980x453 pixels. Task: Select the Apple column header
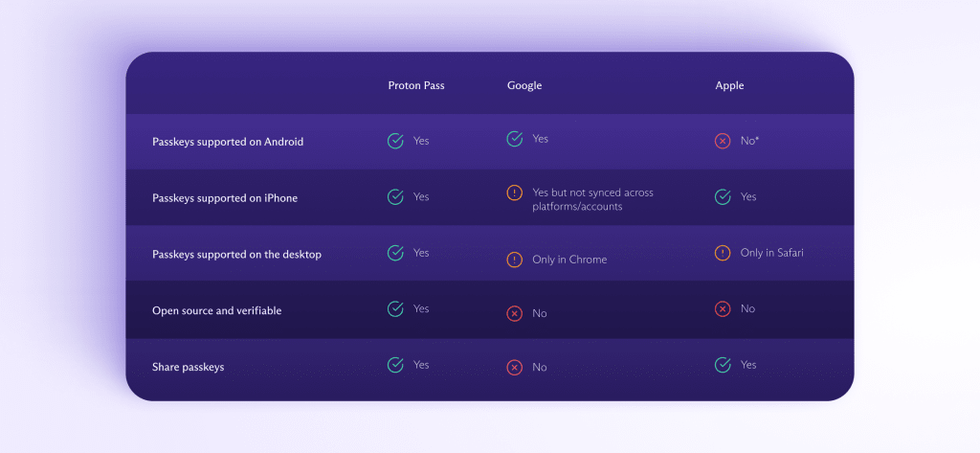pyautogui.click(x=729, y=85)
